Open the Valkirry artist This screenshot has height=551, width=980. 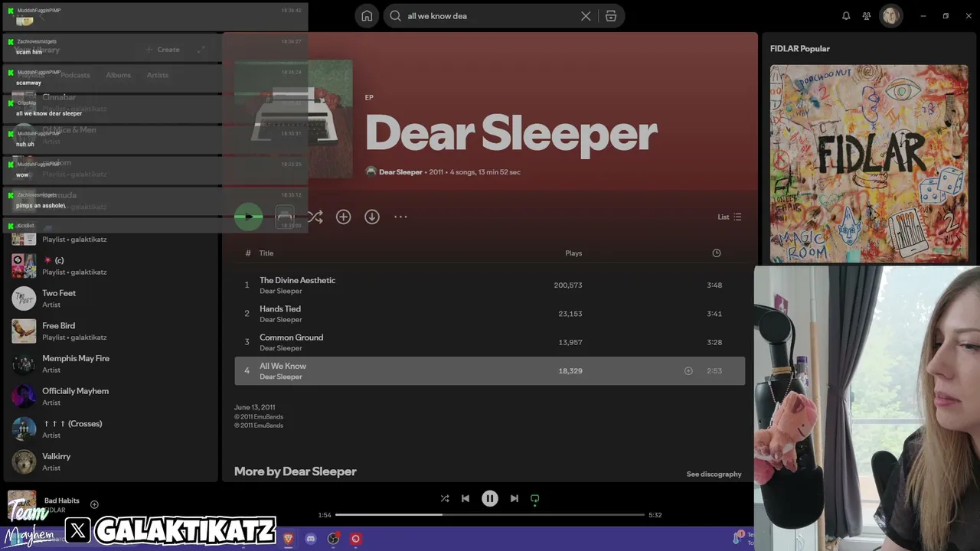(x=111, y=462)
